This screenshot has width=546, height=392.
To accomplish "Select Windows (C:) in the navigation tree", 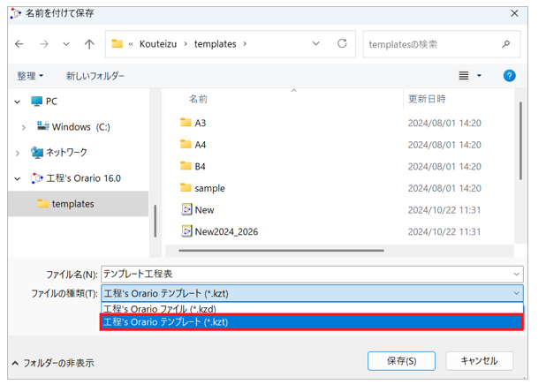I will click(x=80, y=127).
